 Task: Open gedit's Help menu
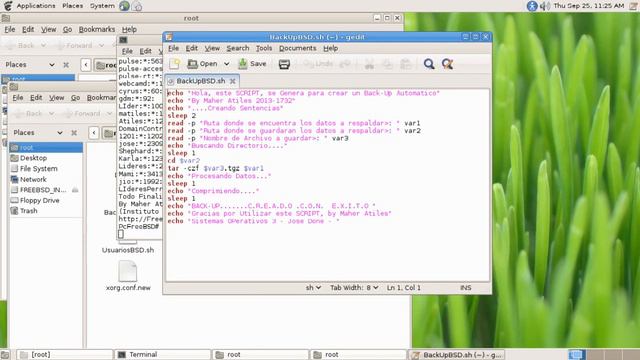pos(330,48)
